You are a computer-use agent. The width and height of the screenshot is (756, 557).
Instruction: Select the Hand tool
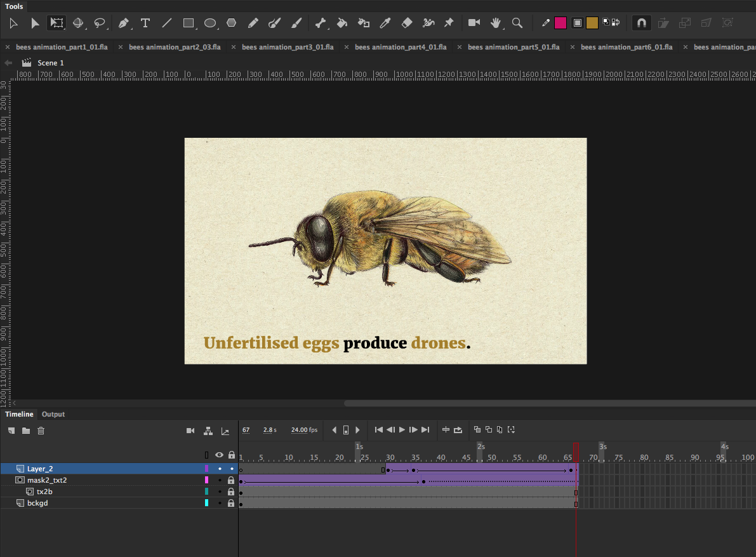(x=496, y=23)
